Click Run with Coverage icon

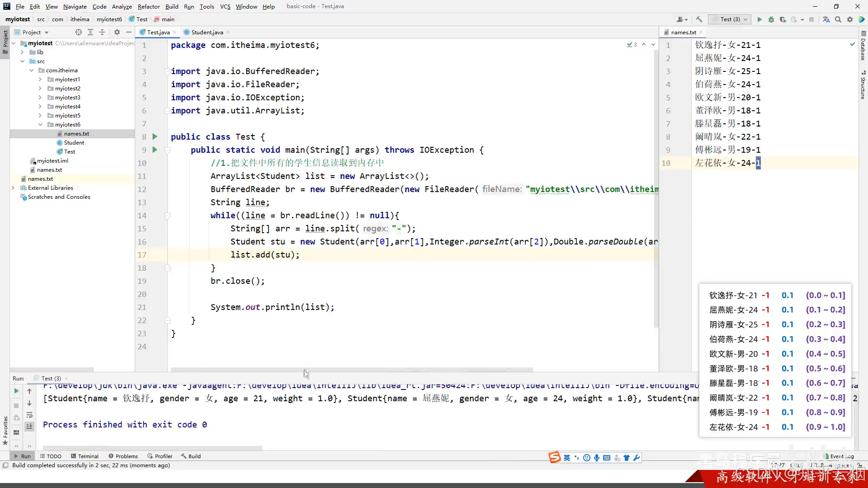783,19
